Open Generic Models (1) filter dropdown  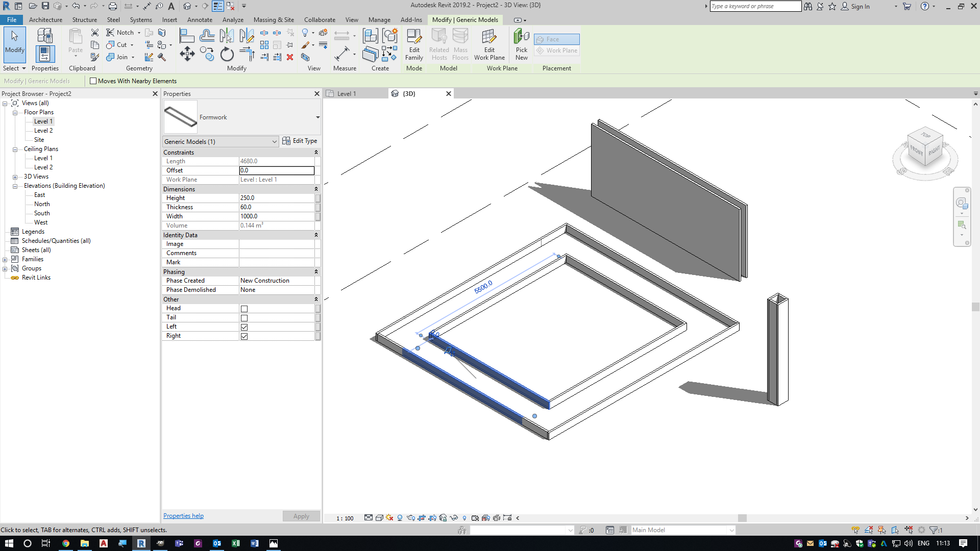click(220, 141)
